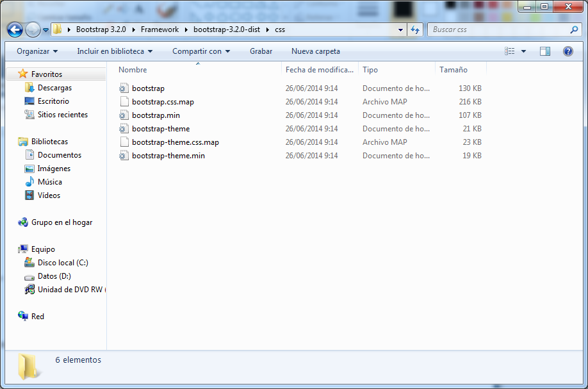Open the Bootstrap 3.2.0 breadcrumb
Viewport: 588px width, 389px height.
(101, 29)
